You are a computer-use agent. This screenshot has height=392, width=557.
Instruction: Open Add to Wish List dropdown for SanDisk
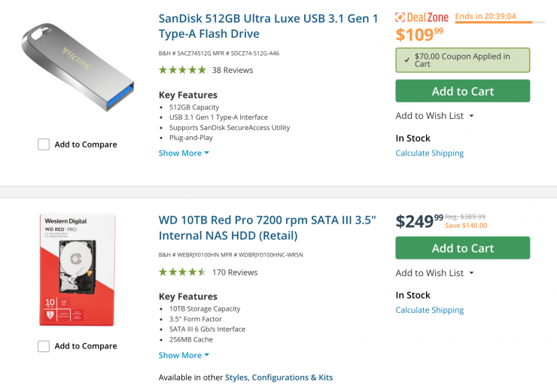pyautogui.click(x=435, y=116)
